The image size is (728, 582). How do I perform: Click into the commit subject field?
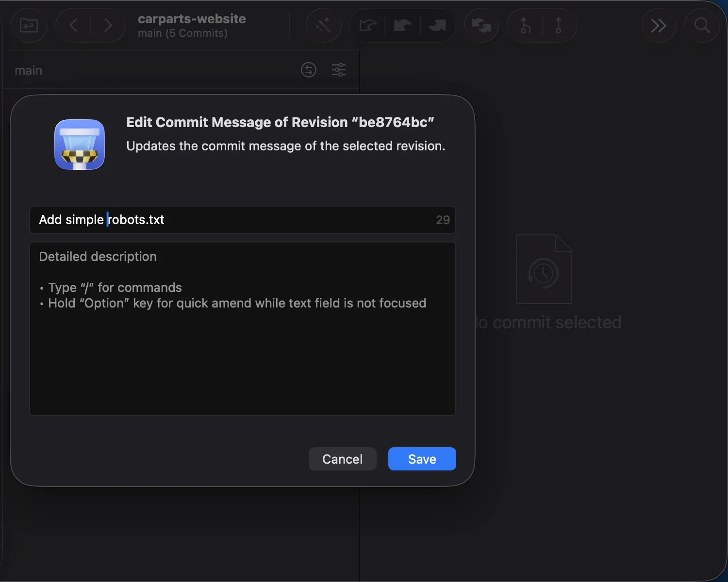[243, 220]
